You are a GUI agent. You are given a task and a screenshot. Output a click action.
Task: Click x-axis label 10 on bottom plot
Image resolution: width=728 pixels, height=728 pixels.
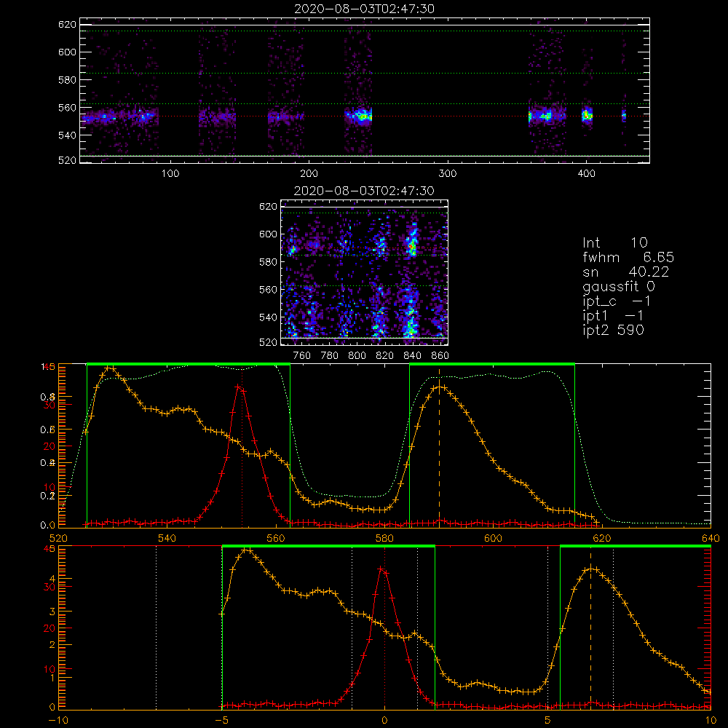point(711,720)
